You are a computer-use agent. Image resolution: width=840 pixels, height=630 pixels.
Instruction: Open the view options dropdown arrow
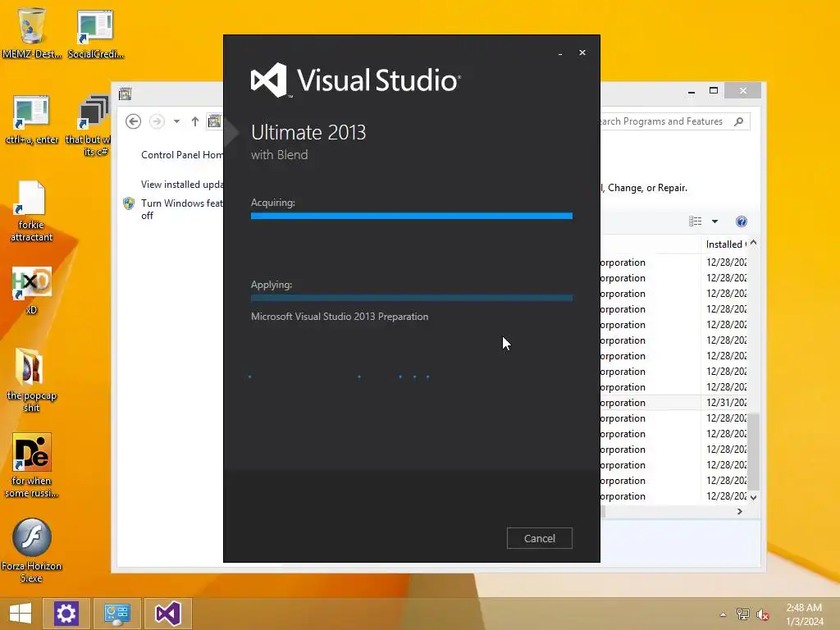[x=714, y=221]
